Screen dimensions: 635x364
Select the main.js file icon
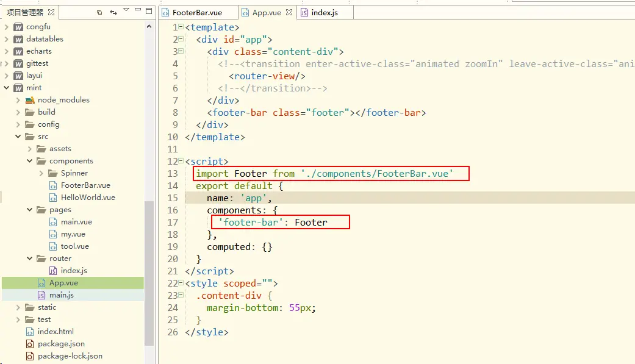pyautogui.click(x=41, y=295)
